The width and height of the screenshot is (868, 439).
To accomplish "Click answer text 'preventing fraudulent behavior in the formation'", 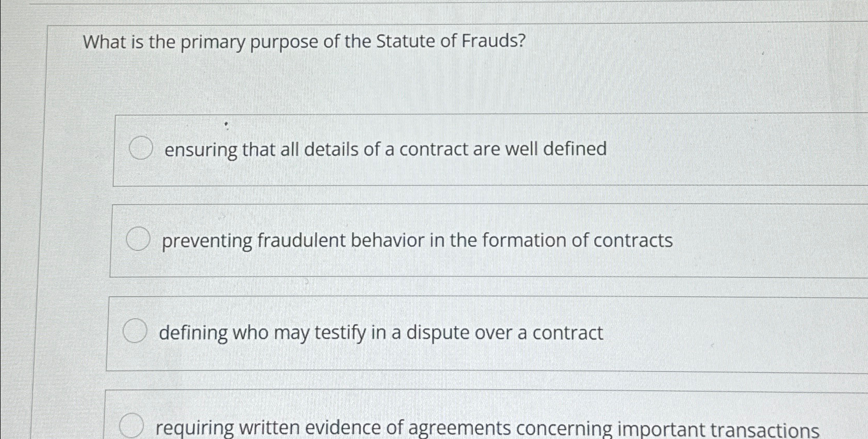I will pos(416,240).
